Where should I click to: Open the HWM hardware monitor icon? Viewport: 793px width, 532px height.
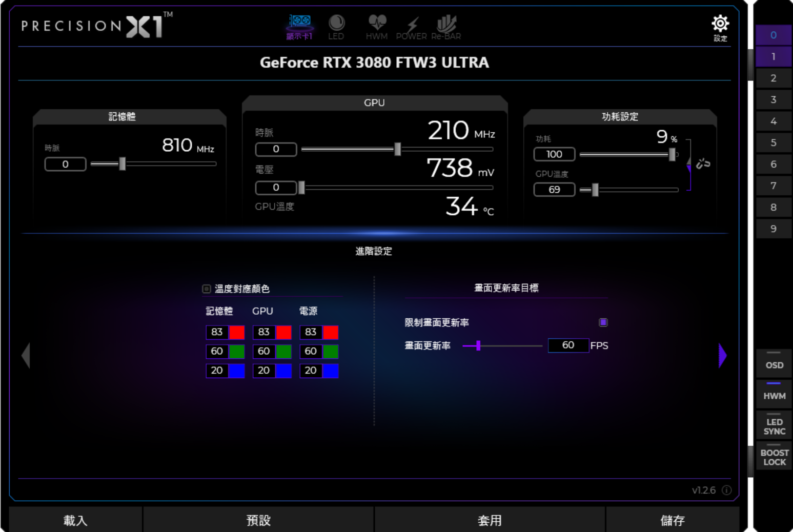[377, 27]
